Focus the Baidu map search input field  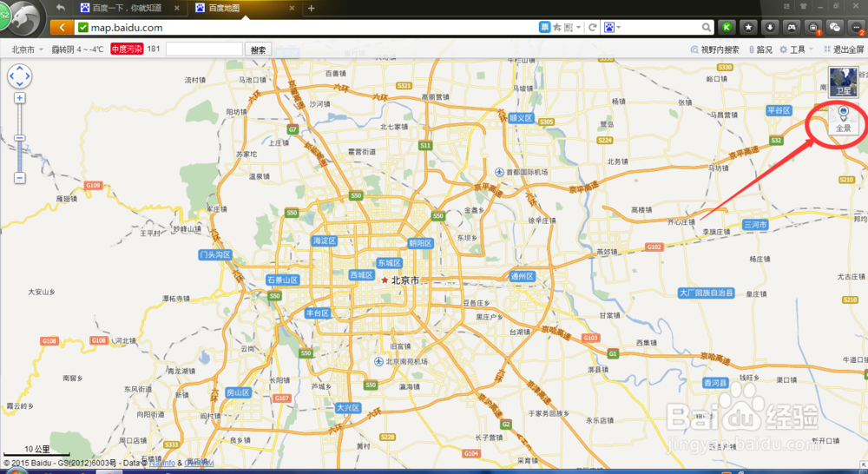[x=204, y=49]
